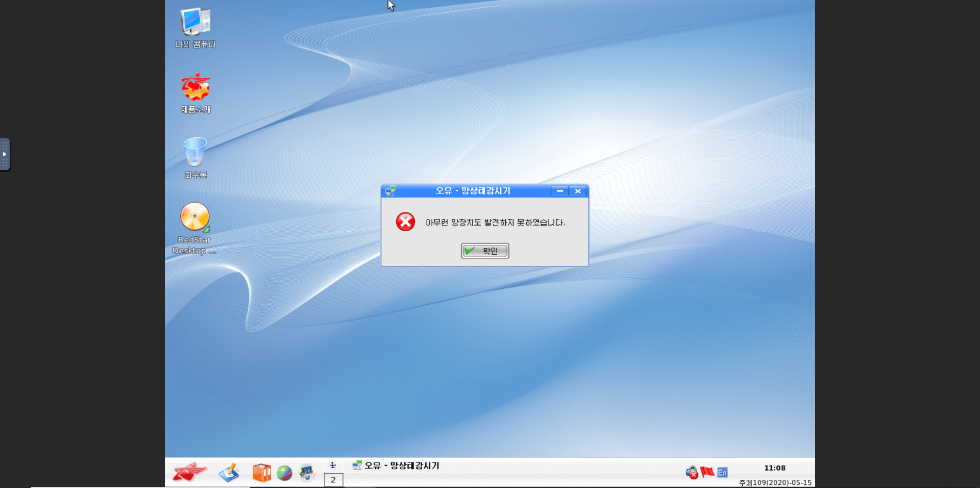The height and width of the screenshot is (488, 980).
Task: Open the RedStar Desktop disc icon
Action: [195, 217]
